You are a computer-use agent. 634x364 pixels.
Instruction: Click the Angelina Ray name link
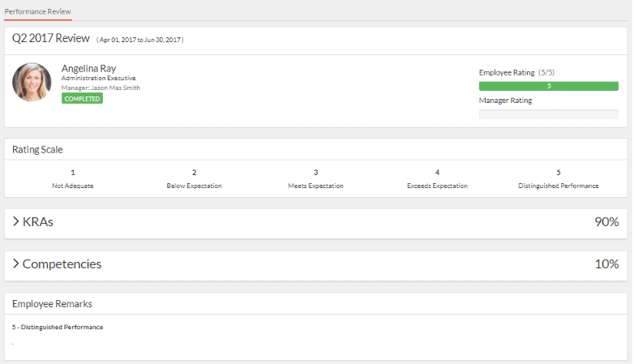[x=88, y=68]
